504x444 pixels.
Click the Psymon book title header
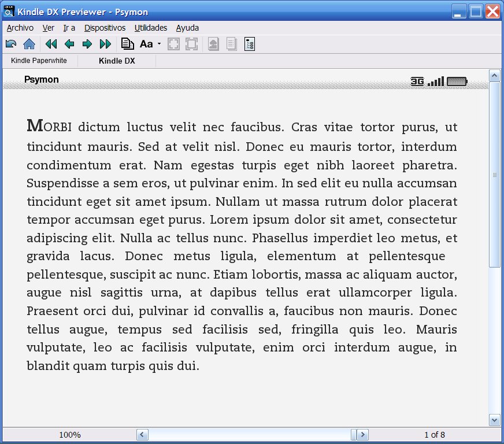click(x=42, y=79)
